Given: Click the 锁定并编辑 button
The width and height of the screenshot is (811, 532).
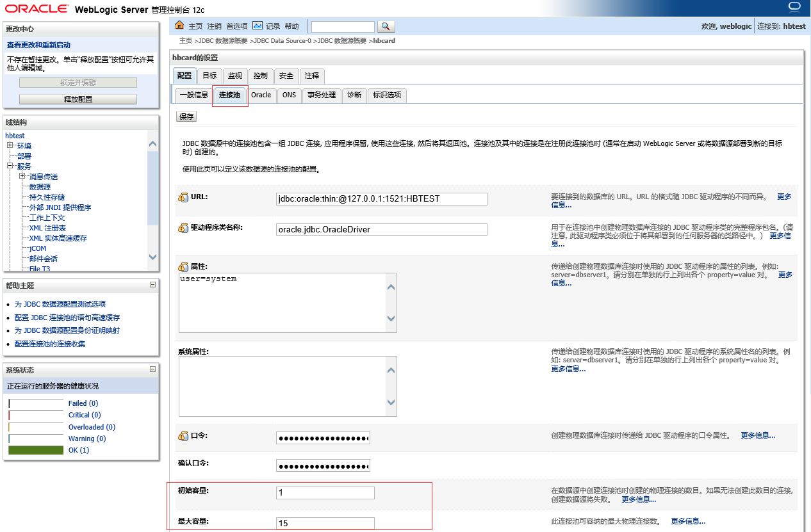Looking at the screenshot, I should 78,83.
